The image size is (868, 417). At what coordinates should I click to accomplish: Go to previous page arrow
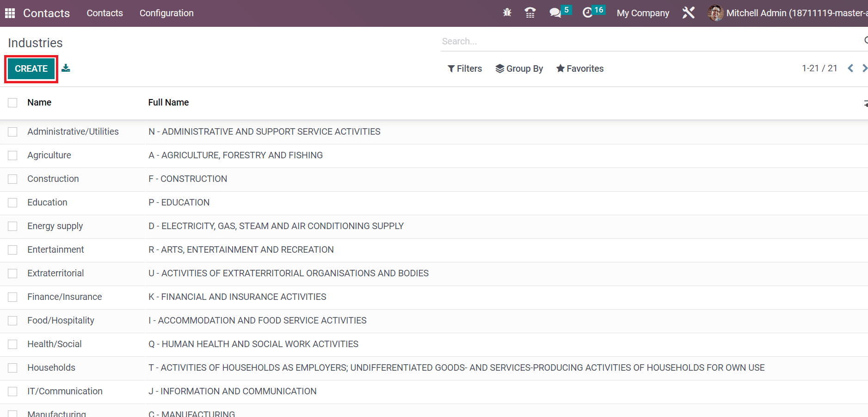[x=850, y=68]
